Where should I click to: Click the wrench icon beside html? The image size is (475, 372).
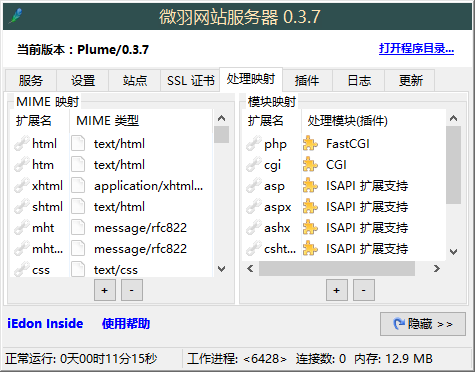(22, 144)
